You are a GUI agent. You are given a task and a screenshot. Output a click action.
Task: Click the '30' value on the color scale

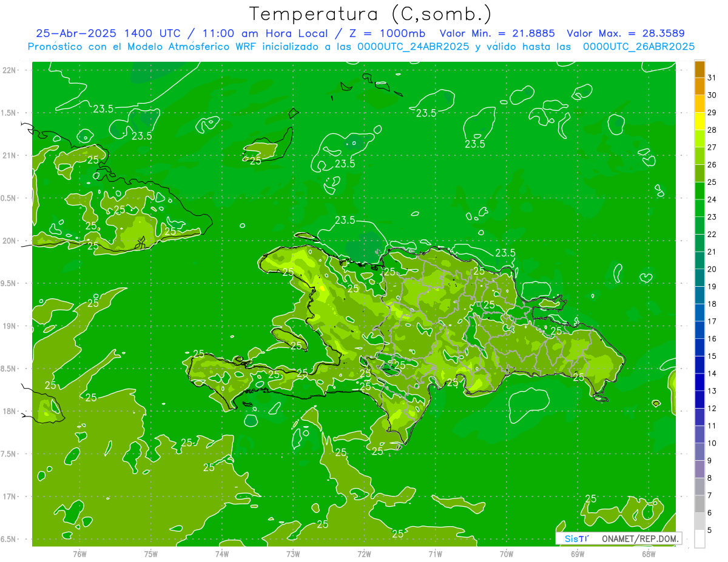click(712, 95)
